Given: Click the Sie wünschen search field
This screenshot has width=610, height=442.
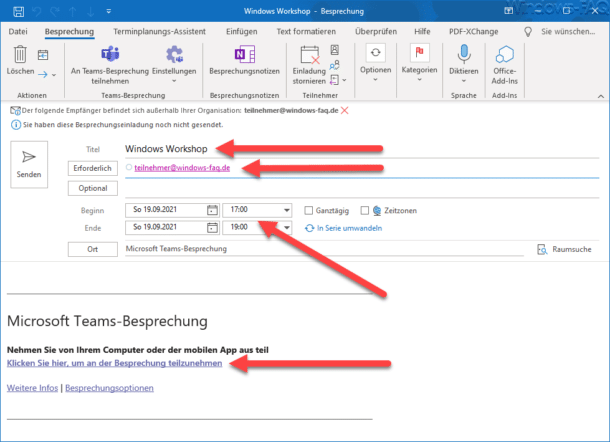Looking at the screenshot, I should 568,32.
